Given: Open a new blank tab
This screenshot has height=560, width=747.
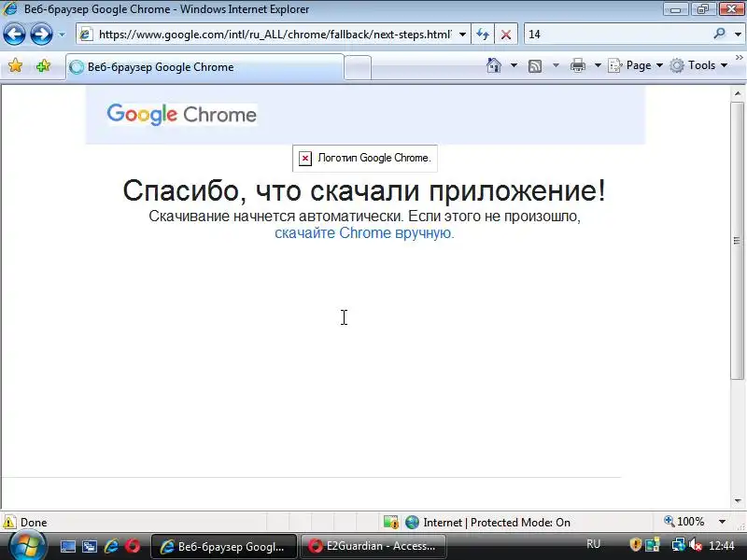Looking at the screenshot, I should tap(358, 67).
